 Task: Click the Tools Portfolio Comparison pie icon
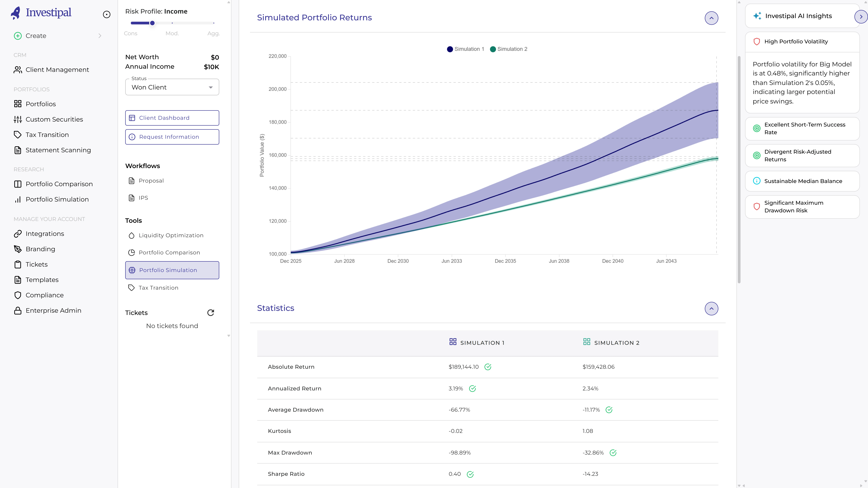[131, 253]
